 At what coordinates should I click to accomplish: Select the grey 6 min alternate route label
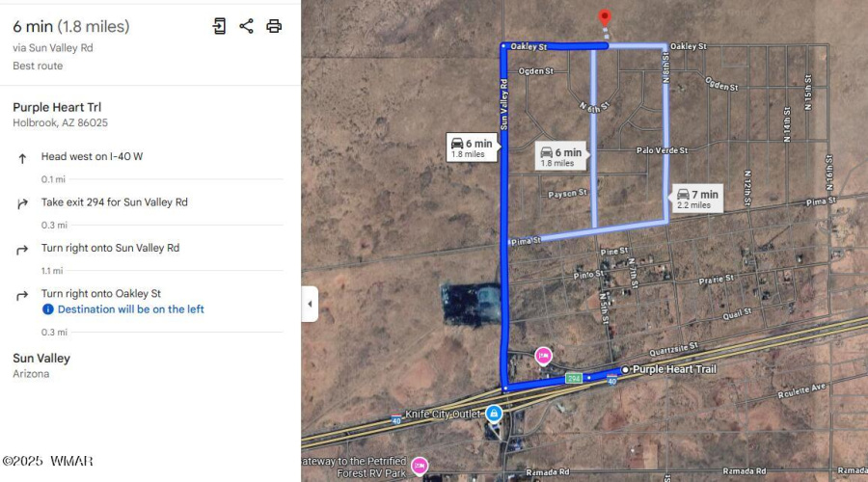[x=561, y=156]
